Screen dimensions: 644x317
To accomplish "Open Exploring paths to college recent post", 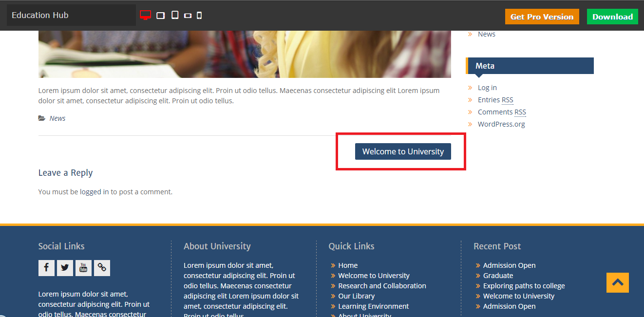I will click(x=524, y=286).
